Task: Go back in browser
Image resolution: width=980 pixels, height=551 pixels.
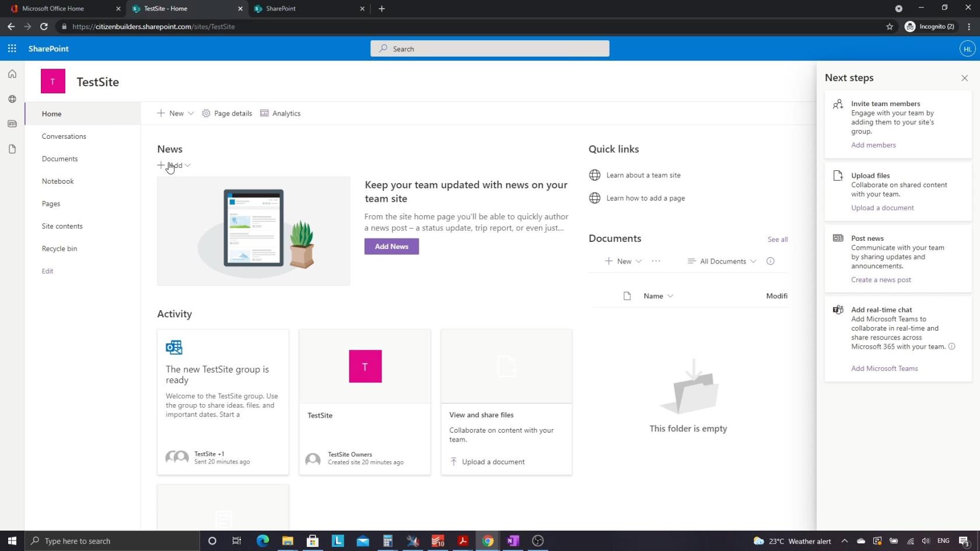Action: [x=11, y=26]
